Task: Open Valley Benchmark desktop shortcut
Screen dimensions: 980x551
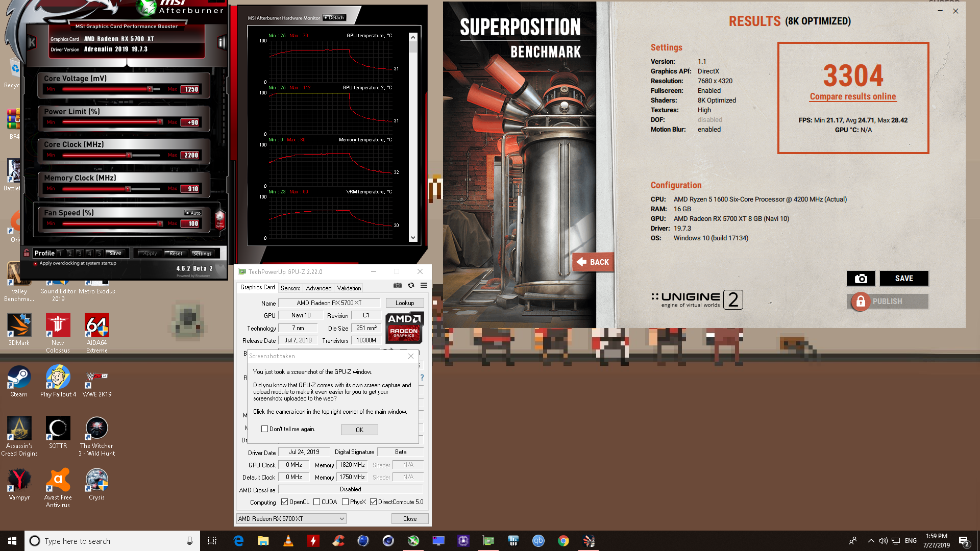Action: (x=19, y=282)
